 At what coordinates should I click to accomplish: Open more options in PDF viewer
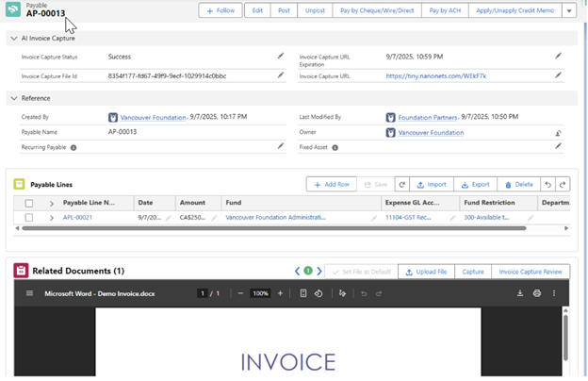556,293
